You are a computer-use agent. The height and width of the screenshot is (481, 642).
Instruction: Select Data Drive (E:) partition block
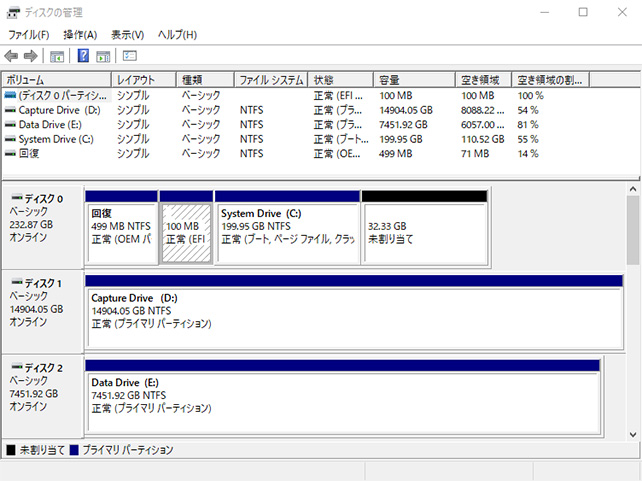pyautogui.click(x=343, y=396)
